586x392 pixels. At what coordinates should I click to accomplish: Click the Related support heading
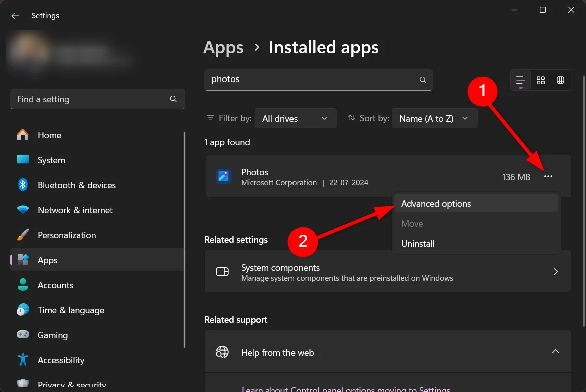[x=236, y=320]
